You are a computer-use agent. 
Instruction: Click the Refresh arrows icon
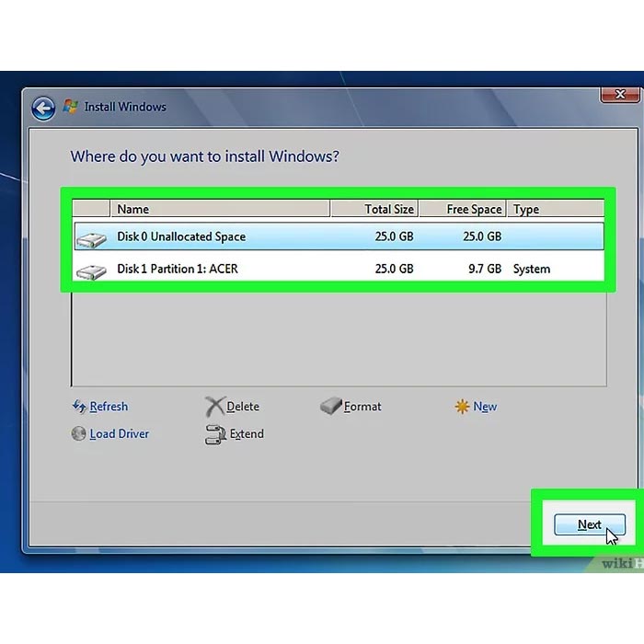pyautogui.click(x=79, y=407)
